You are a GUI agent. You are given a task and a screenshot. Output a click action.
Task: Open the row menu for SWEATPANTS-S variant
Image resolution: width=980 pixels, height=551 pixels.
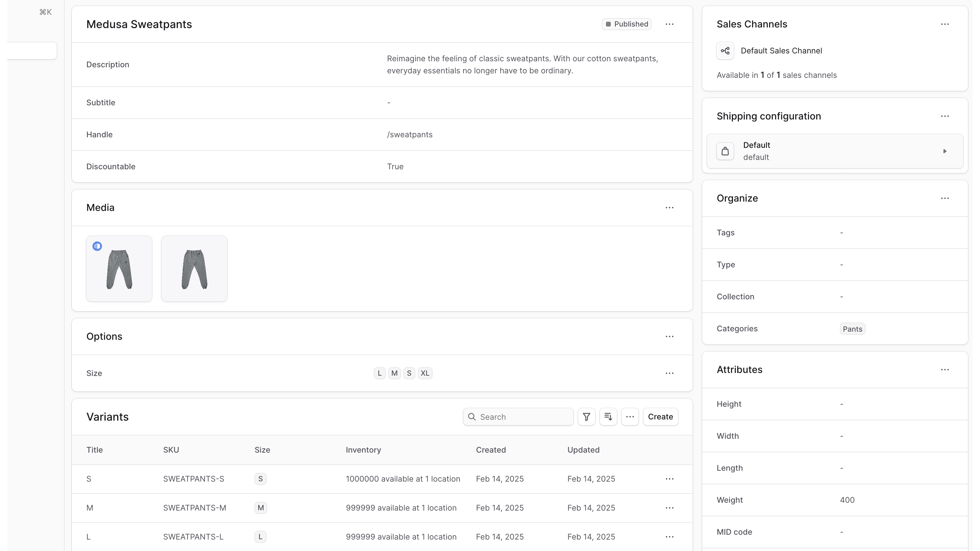tap(669, 479)
